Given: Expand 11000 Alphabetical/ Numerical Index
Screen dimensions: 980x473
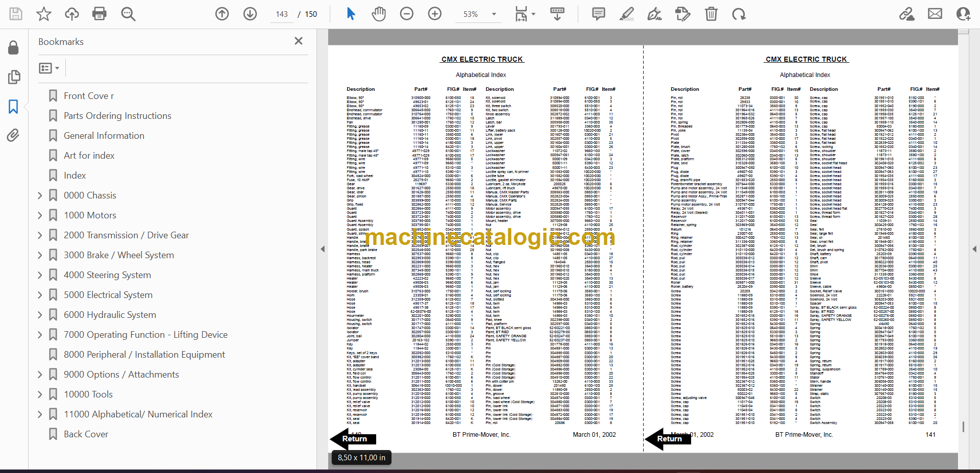Looking at the screenshot, I should point(40,414).
